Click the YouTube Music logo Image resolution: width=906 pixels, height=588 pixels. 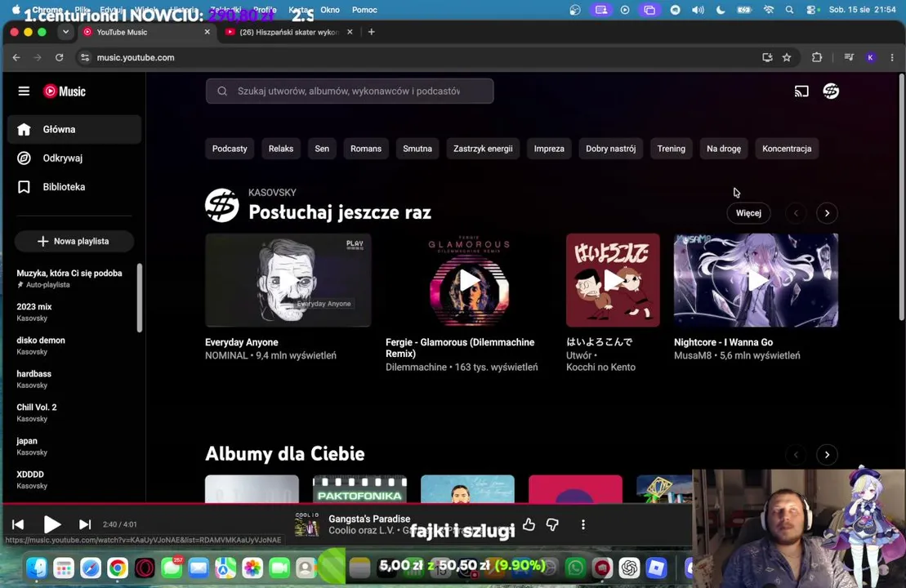65,91
